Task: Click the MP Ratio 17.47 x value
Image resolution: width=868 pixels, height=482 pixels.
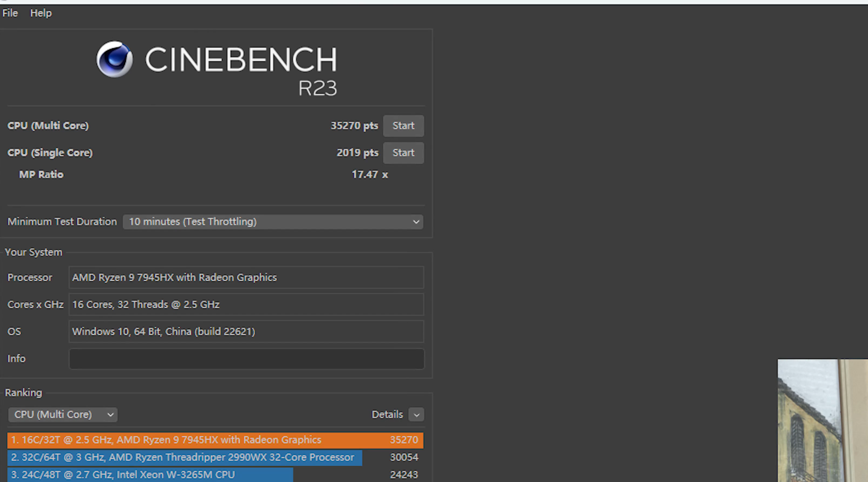Action: pos(370,175)
